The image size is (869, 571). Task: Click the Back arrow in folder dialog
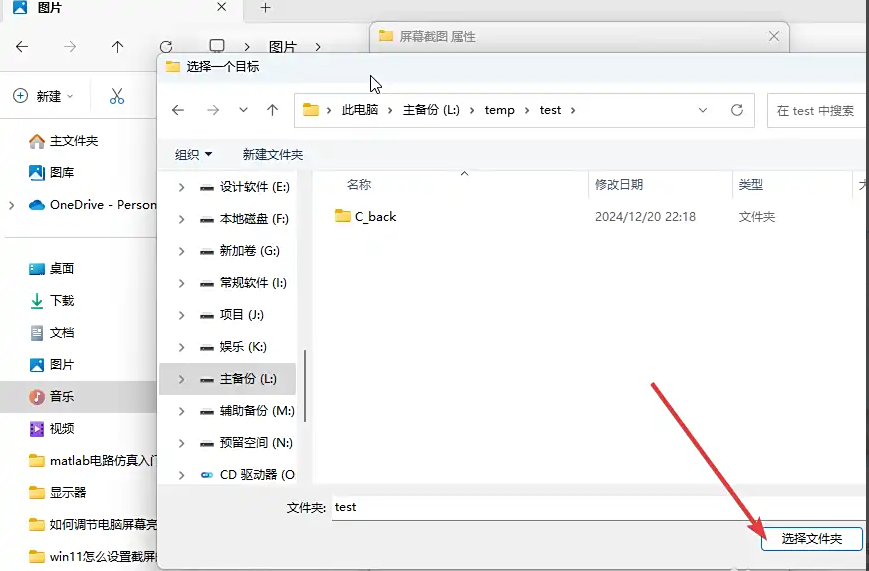click(x=178, y=110)
